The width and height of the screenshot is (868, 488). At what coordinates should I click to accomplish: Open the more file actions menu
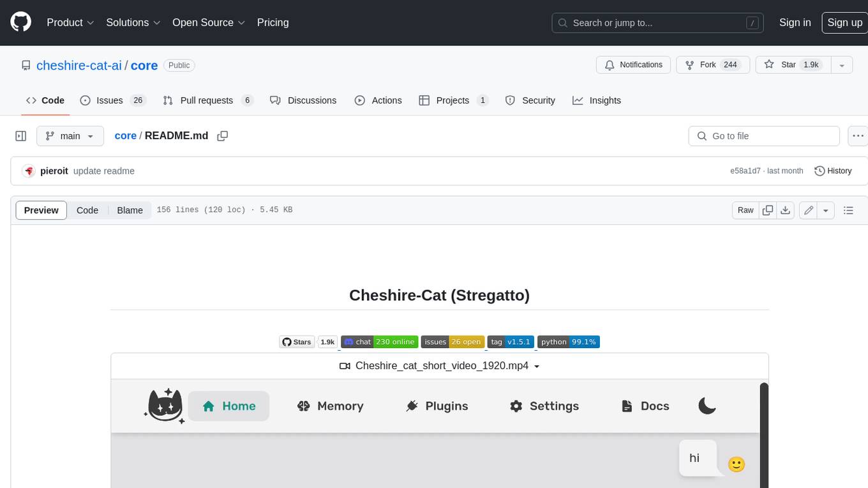(858, 136)
